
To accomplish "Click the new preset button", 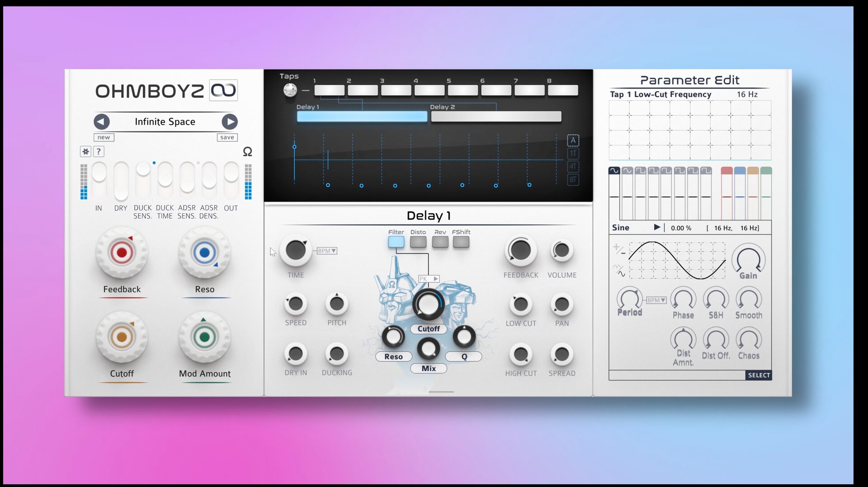I will click(x=104, y=137).
